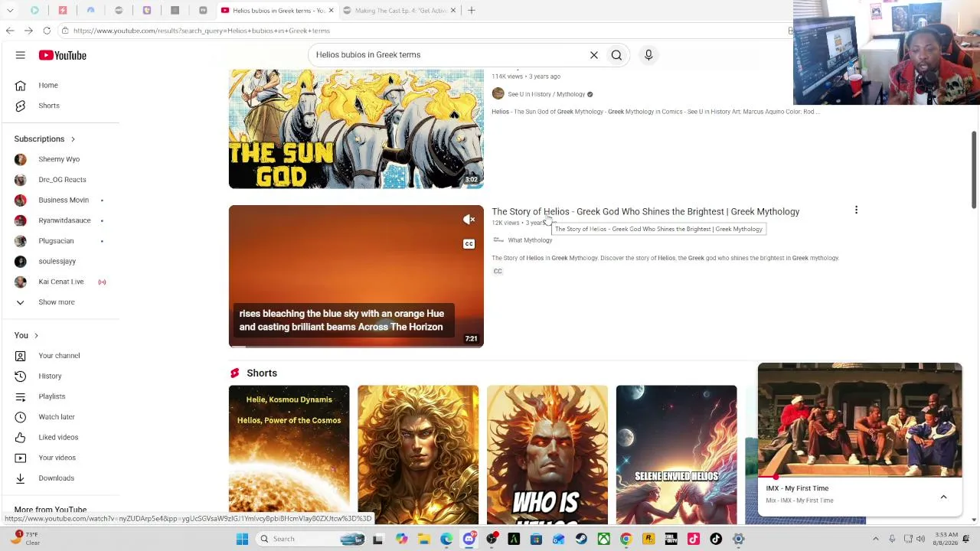Open File Explorer from the taskbar
Screen dimensions: 980x551
[424, 539]
